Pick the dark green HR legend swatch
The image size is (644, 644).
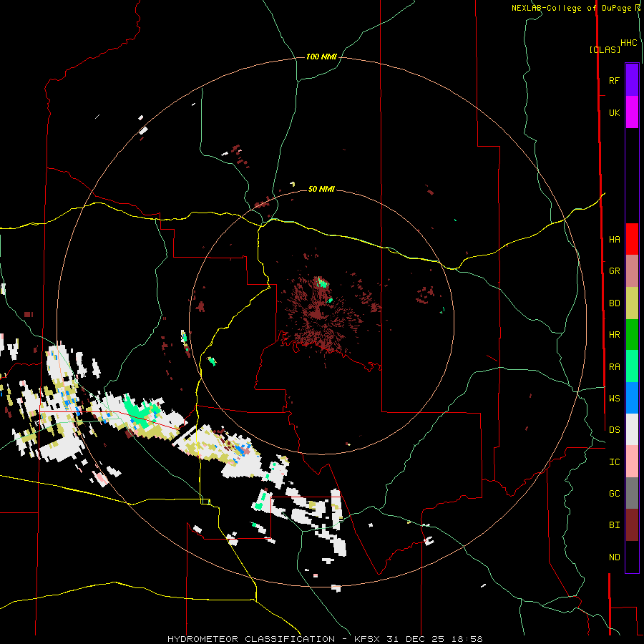(632, 335)
